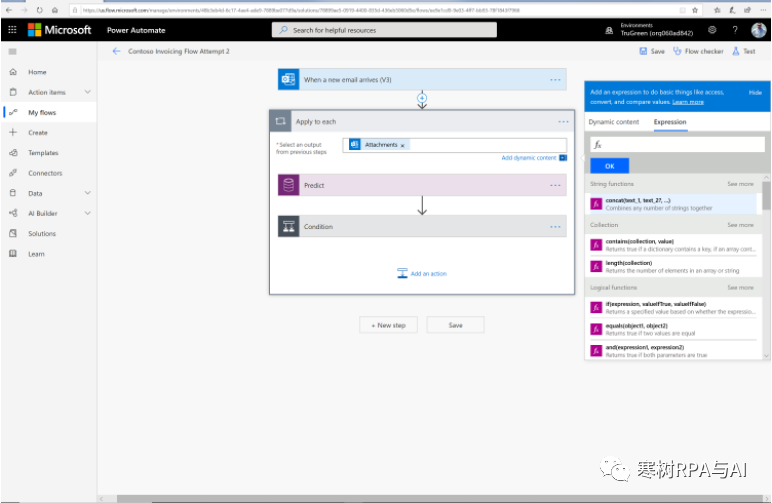Expand AI Builder section chevron

click(x=88, y=213)
